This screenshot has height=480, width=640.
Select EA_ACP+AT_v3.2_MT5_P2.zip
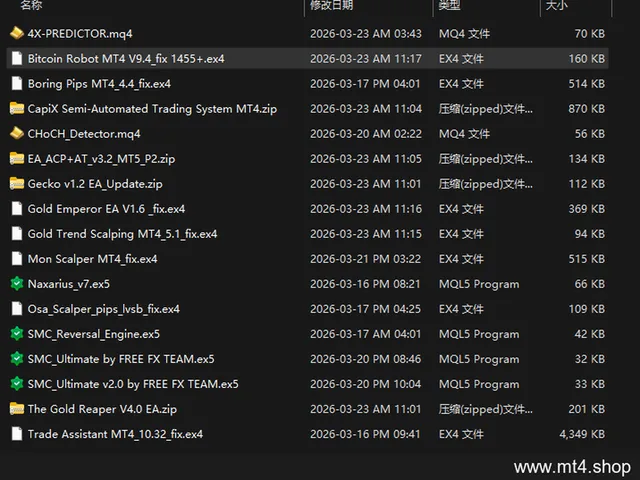[101, 159]
